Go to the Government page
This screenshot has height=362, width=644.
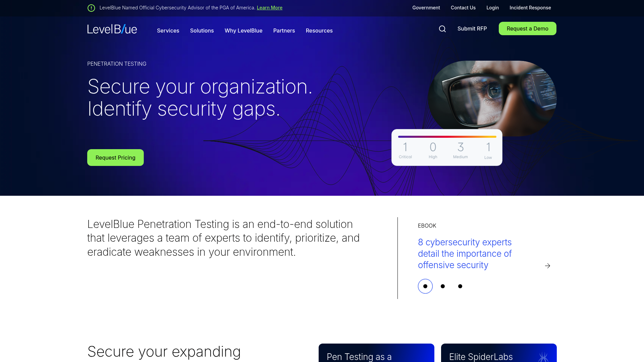[x=426, y=8]
